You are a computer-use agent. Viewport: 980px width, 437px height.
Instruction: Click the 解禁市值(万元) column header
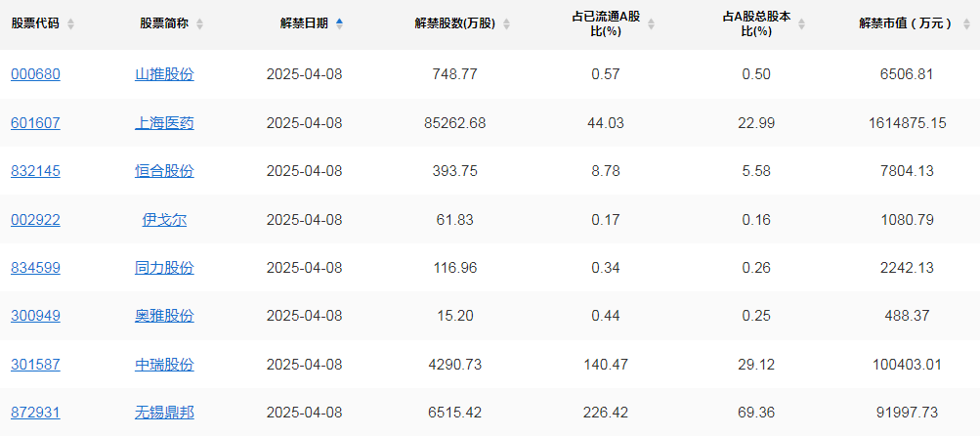coord(907,23)
